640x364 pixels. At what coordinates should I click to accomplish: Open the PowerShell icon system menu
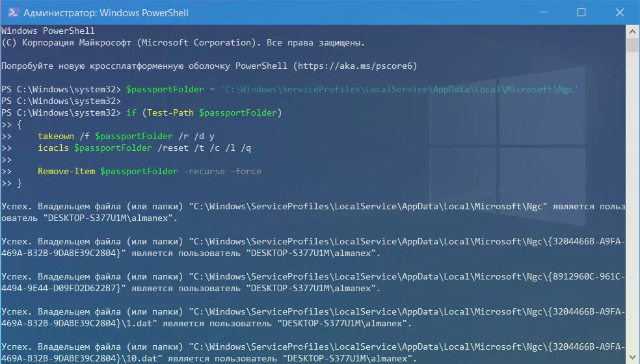(11, 12)
